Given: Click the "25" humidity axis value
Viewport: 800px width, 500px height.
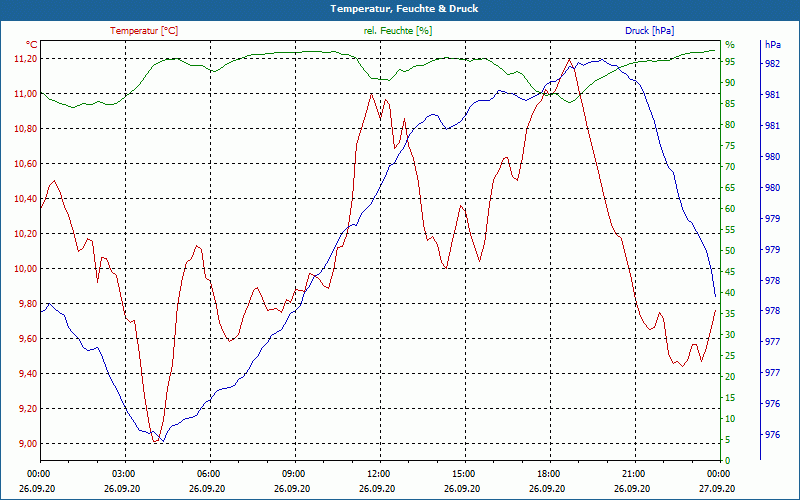Looking at the screenshot, I should tap(730, 356).
